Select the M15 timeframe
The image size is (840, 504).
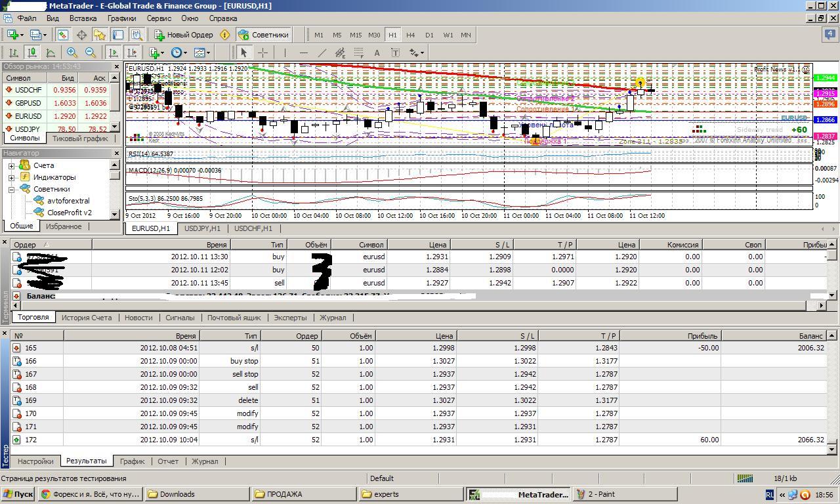click(355, 35)
